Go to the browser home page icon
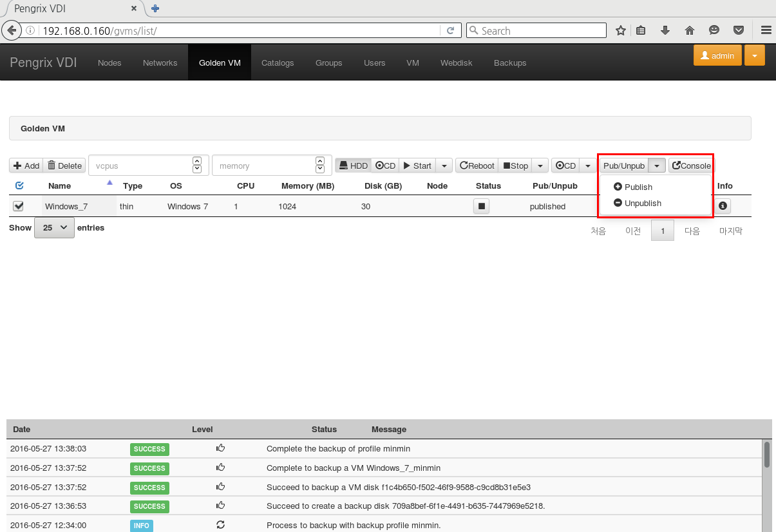 (x=690, y=30)
